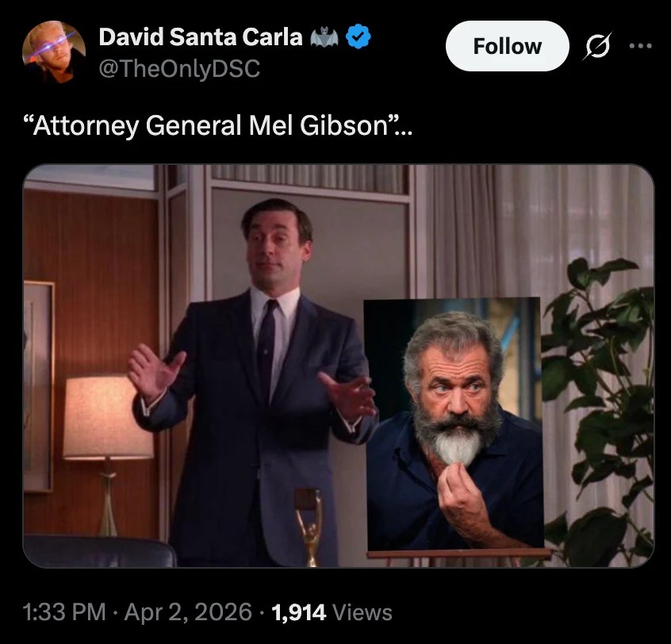671x644 pixels.
Task: Open David Santa Carla's profile avatar
Action: [x=54, y=52]
